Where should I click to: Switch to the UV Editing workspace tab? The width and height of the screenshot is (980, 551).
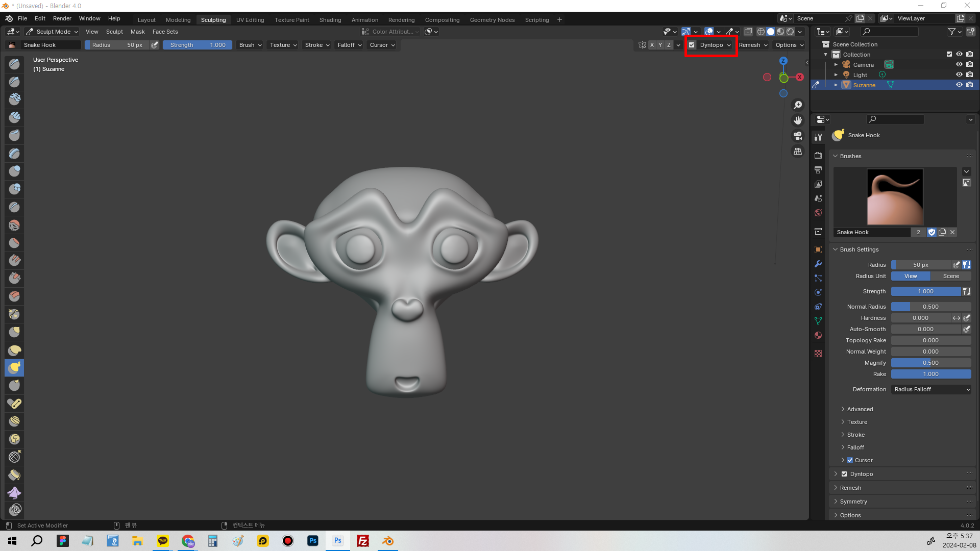tap(250, 20)
